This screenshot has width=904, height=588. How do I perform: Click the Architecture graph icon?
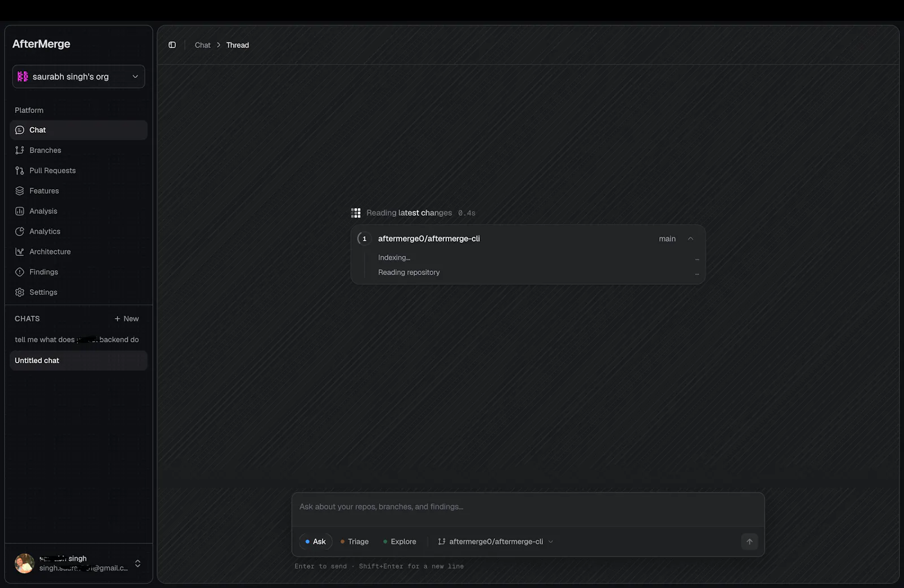20,252
